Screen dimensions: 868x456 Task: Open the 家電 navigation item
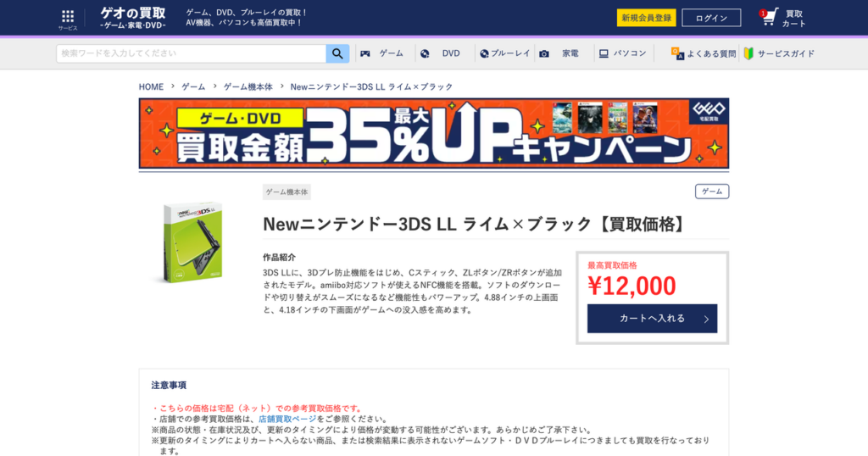[x=570, y=53]
